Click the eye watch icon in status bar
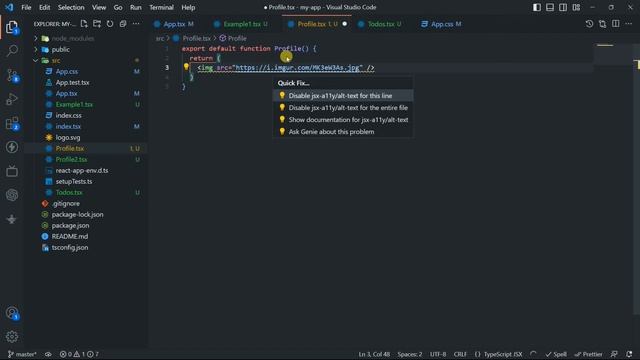The width and height of the screenshot is (640, 360). click(x=48, y=354)
